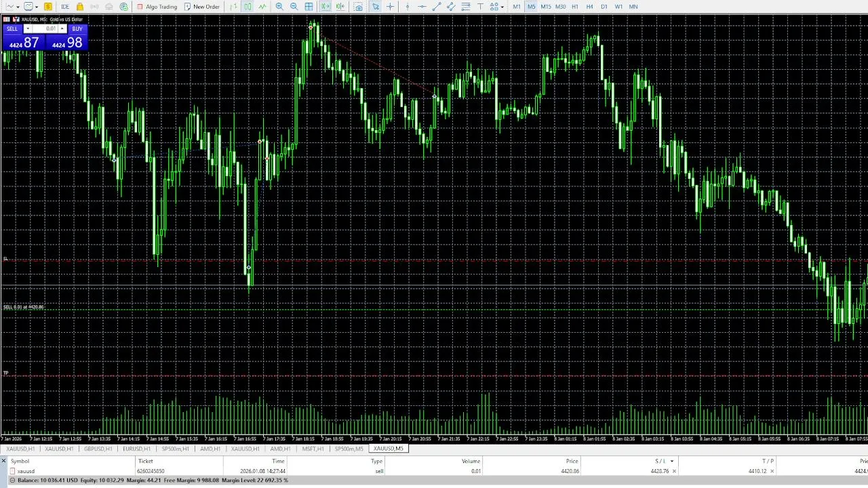Toggle the chart grid
This screenshot has height=488, width=868.
pyautogui.click(x=309, y=7)
